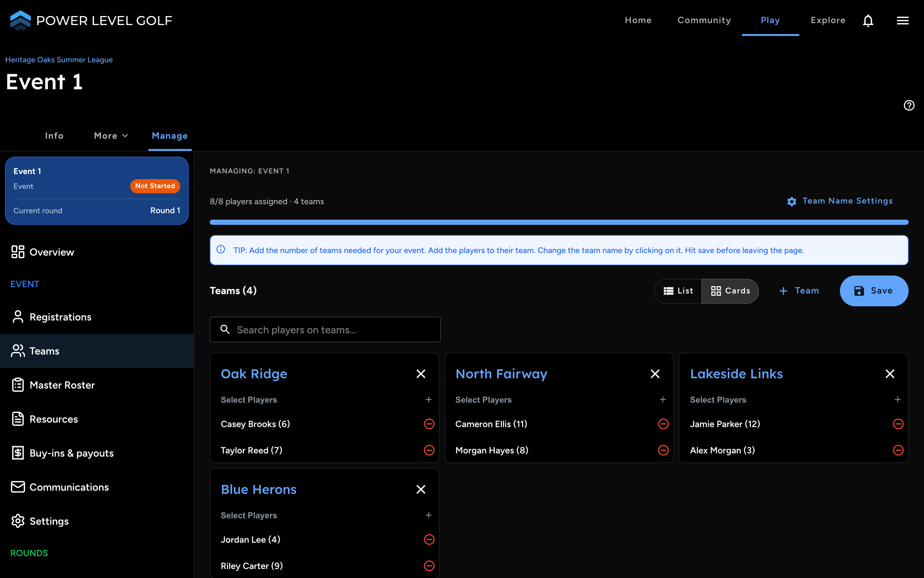The width and height of the screenshot is (924, 578).
Task: Open the help question mark icon
Action: 909,105
